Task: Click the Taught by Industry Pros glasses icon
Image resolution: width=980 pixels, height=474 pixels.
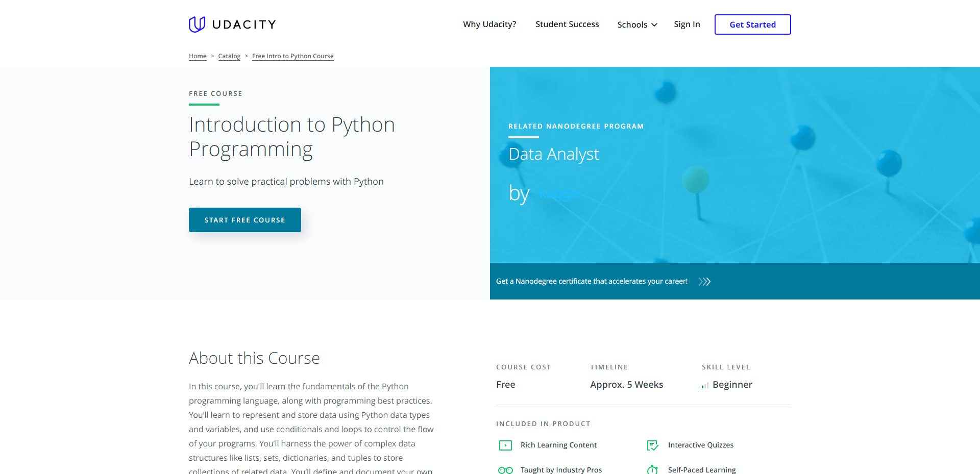Action: 505,469
